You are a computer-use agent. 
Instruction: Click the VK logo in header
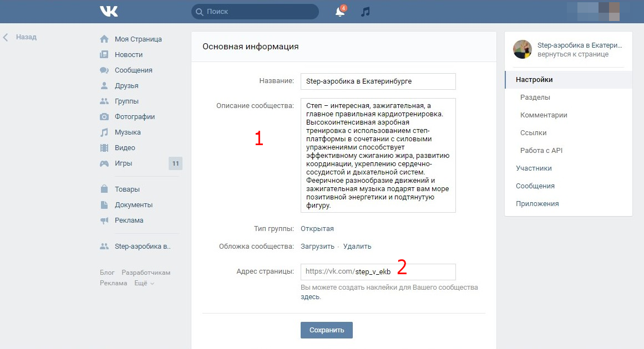[x=108, y=12]
